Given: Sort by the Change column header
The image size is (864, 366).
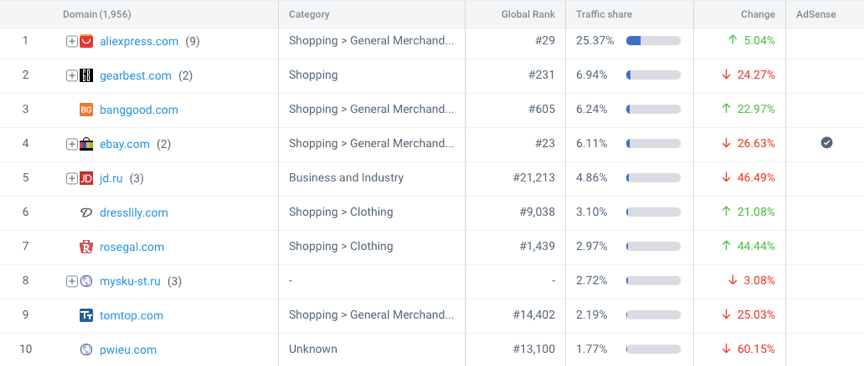Looking at the screenshot, I should [x=758, y=14].
